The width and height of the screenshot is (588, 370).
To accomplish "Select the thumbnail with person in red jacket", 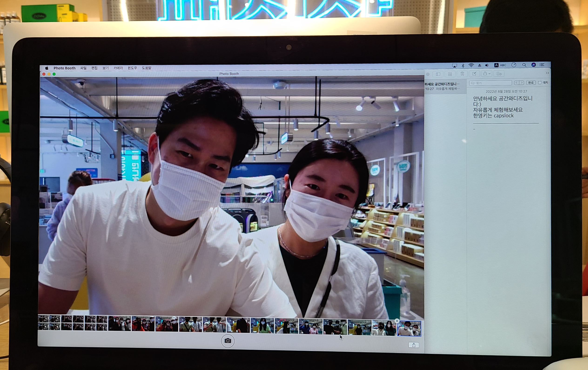I will click(143, 323).
